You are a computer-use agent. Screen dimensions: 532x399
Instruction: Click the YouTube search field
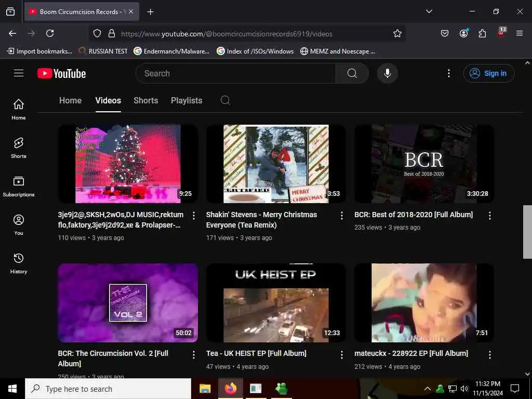pos(236,73)
